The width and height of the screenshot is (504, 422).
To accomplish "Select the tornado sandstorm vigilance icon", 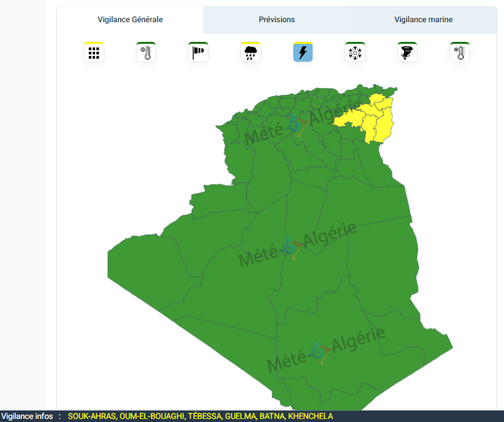I will [407, 52].
